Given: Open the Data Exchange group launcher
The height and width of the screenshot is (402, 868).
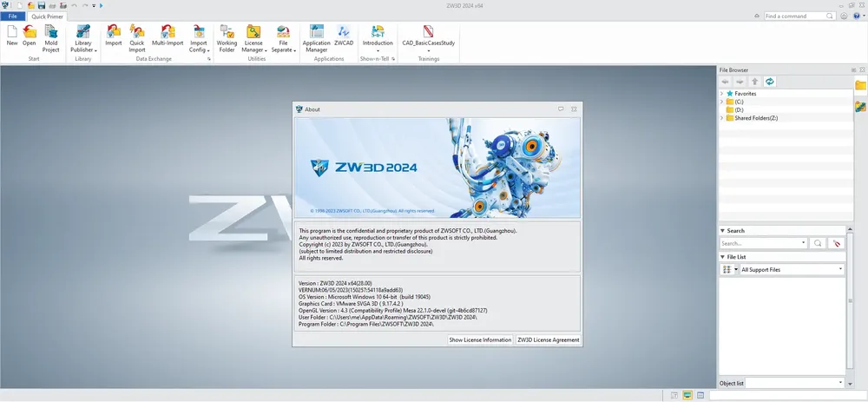Looking at the screenshot, I should pos(209,59).
